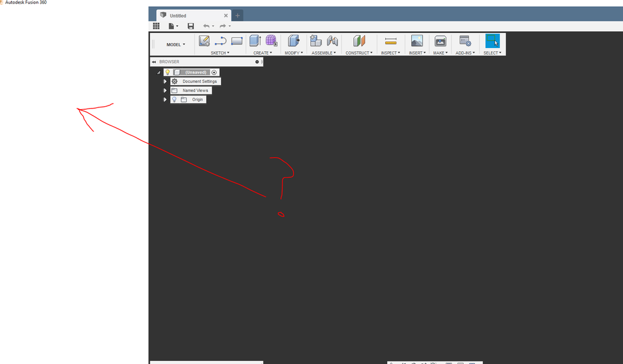The height and width of the screenshot is (364, 623).
Task: Click the Offset Plane construct icon
Action: tap(359, 41)
